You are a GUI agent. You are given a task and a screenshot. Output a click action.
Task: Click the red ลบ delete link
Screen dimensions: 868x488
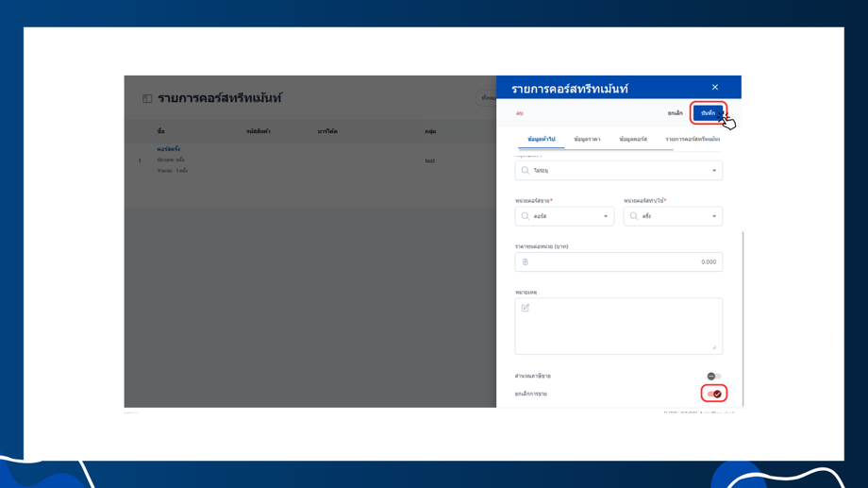click(x=519, y=113)
